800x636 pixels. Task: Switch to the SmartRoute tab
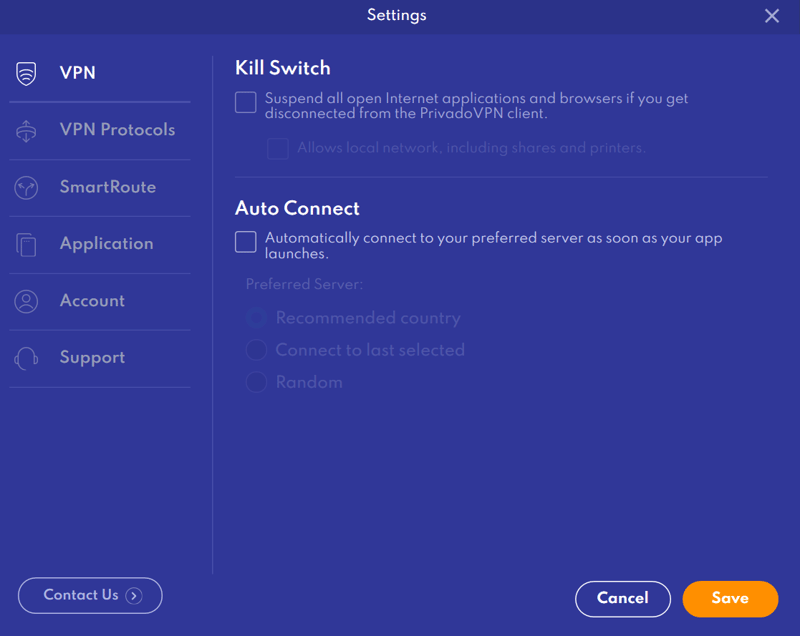coord(107,187)
